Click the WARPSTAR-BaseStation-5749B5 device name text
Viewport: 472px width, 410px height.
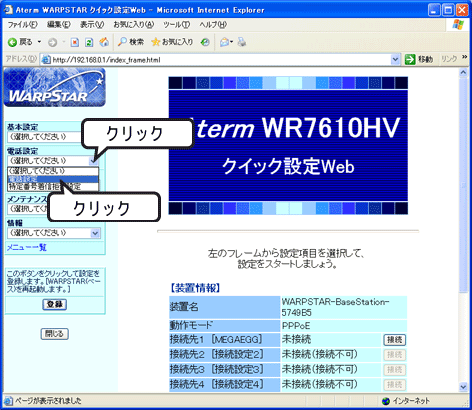click(335, 307)
